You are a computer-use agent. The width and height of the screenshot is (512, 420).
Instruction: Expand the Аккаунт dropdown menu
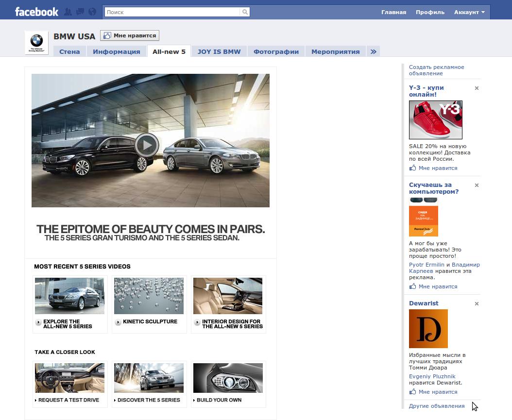point(469,12)
